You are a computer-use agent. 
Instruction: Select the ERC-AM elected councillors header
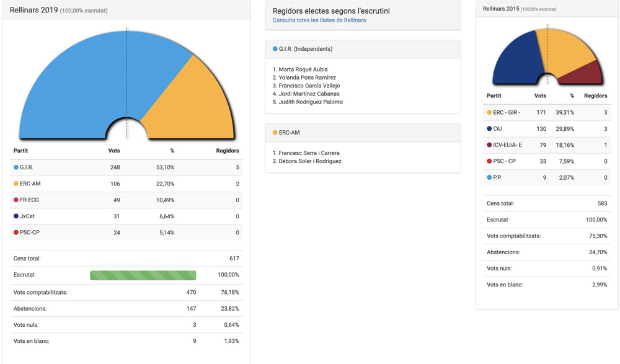[x=290, y=133]
